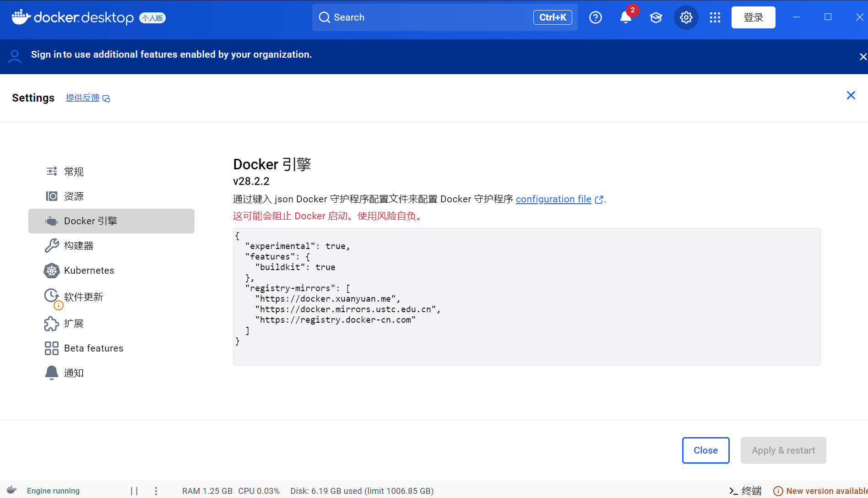Click the 常规 sliders icon
The width and height of the screenshot is (868, 498).
[52, 171]
